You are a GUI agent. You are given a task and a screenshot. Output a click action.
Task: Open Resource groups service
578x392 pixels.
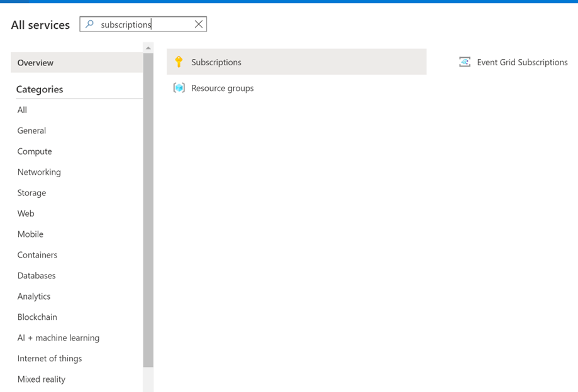[223, 88]
